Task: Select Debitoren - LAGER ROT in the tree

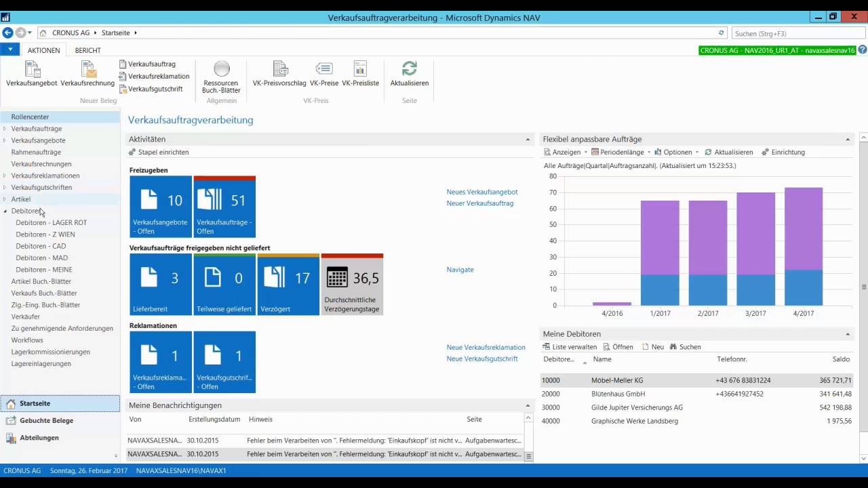Action: click(52, 223)
